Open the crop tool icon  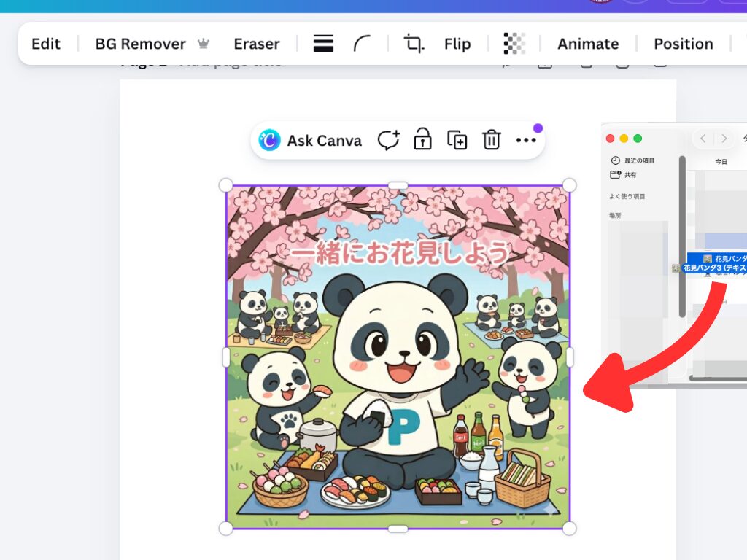pos(414,44)
